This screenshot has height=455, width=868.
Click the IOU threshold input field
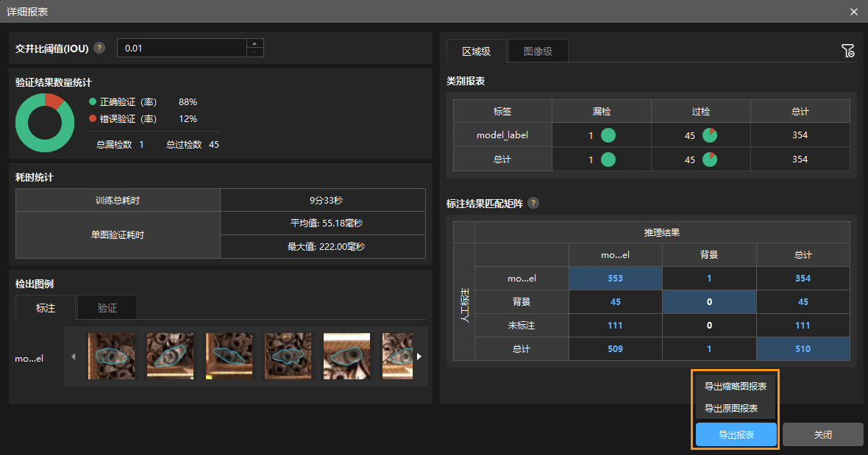point(181,48)
